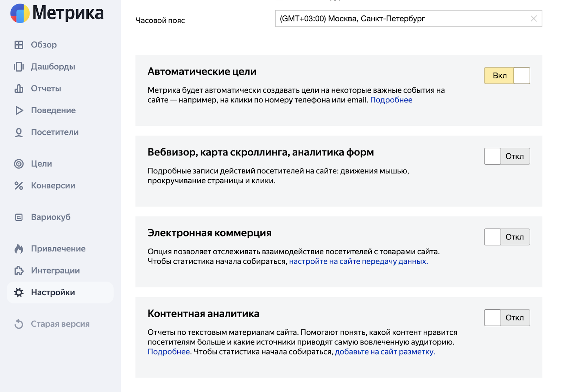Screen dimensions: 563x392
Task: Click the Настройки gear icon
Action: (x=19, y=293)
